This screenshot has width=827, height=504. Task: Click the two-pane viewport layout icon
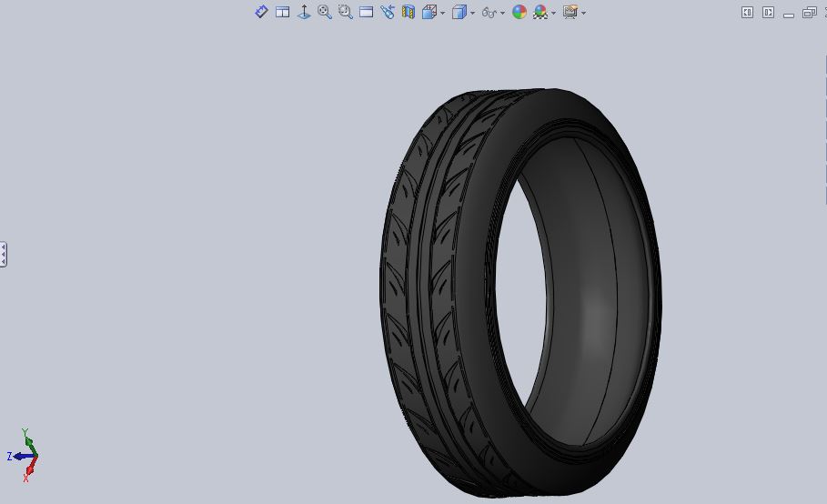click(x=283, y=12)
